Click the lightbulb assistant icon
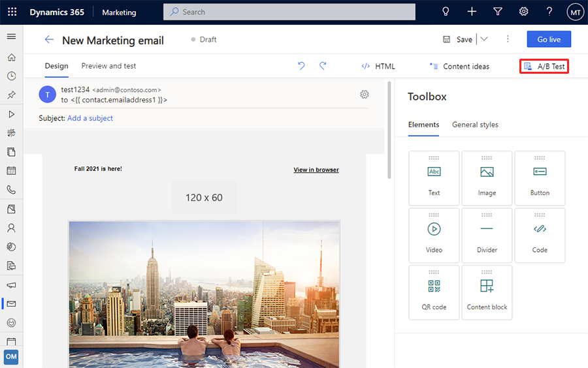This screenshot has height=368, width=588. [446, 12]
